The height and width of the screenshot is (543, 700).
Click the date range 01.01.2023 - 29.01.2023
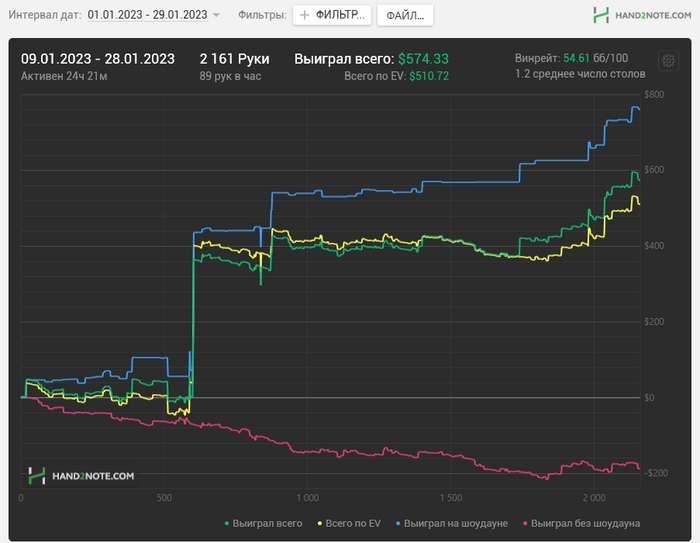[147, 15]
